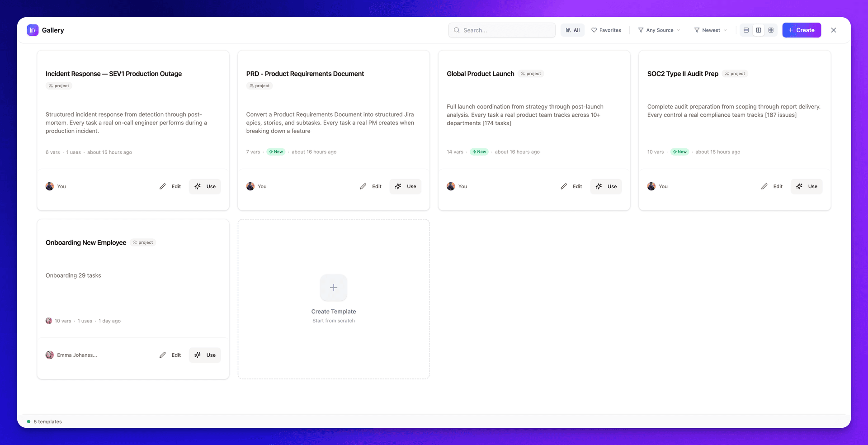This screenshot has width=868, height=445.
Task: Select the compact grid view icon
Action: [771, 30]
